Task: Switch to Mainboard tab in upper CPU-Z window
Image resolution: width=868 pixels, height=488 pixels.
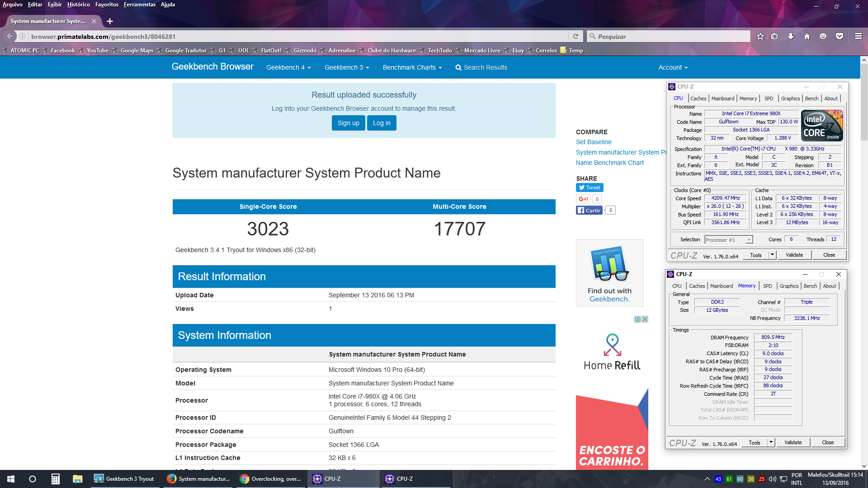Action: pos(722,99)
